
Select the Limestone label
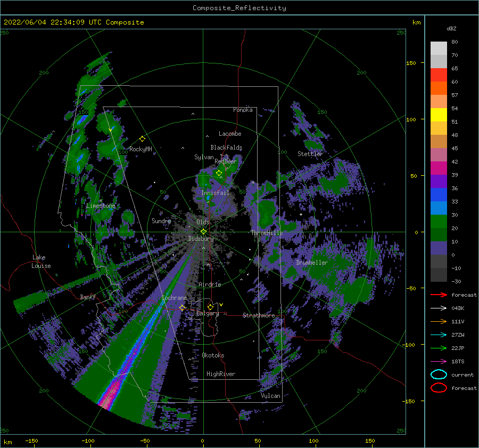pos(101,206)
